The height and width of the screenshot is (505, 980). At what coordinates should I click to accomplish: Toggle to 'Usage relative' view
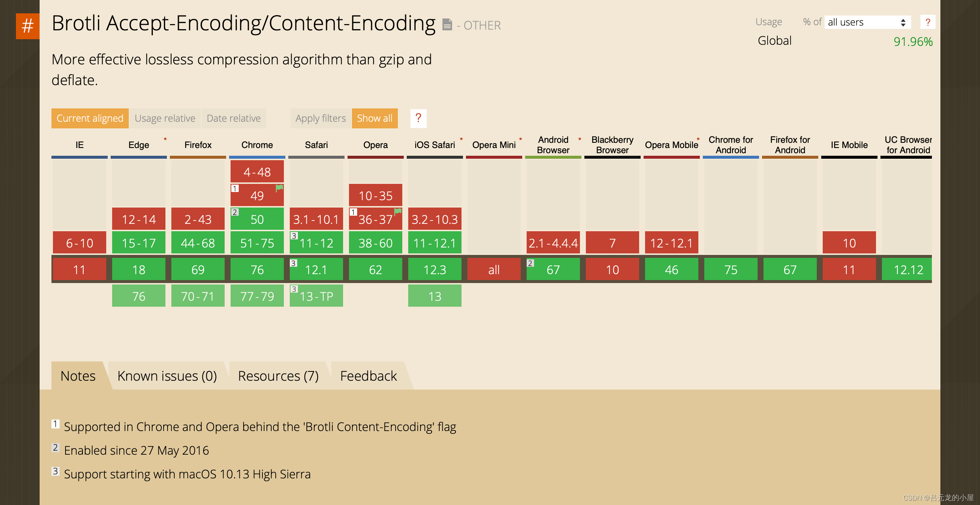165,118
